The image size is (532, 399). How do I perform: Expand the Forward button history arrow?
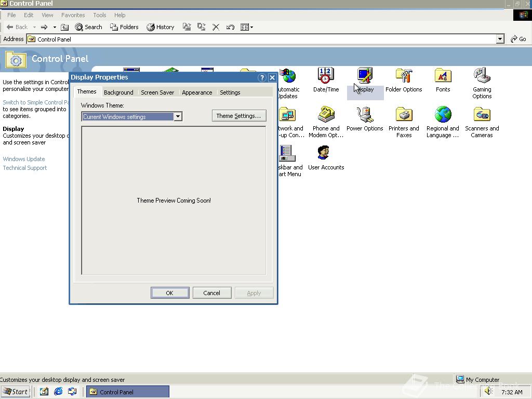tap(55, 27)
